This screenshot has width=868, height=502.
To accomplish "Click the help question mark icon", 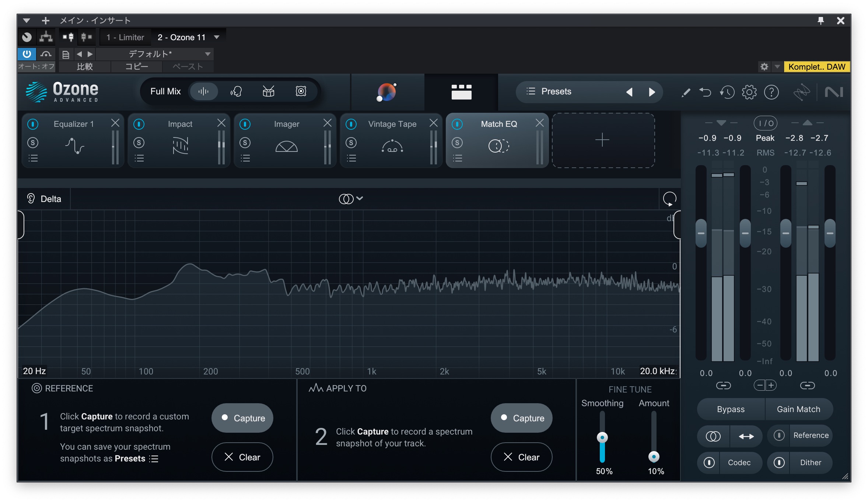I will tap(771, 92).
